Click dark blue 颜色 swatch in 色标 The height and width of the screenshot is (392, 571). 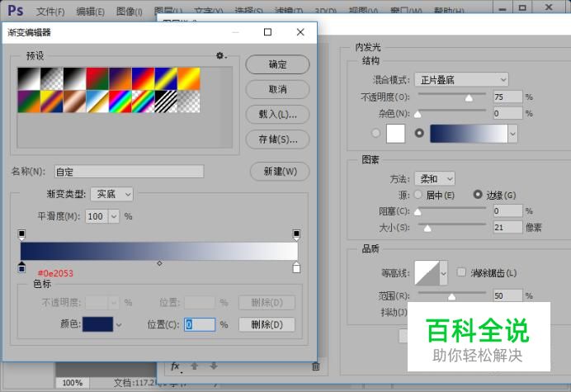point(97,324)
